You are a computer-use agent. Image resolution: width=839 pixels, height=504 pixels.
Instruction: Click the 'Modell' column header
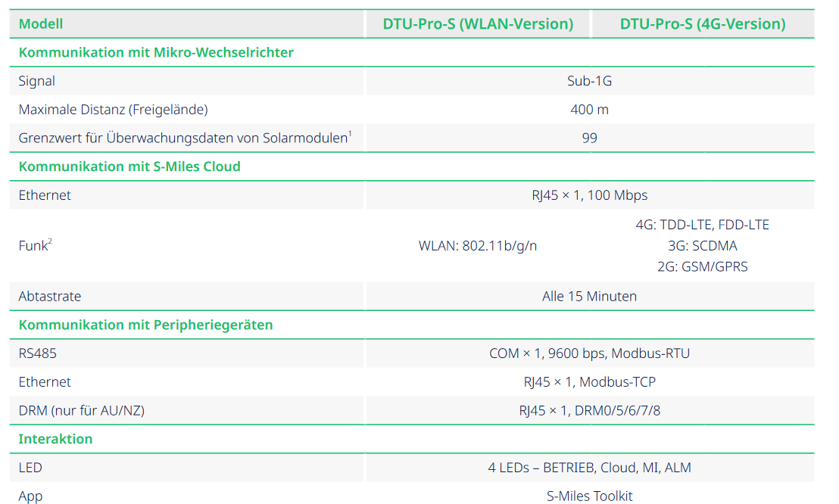pos(41,24)
